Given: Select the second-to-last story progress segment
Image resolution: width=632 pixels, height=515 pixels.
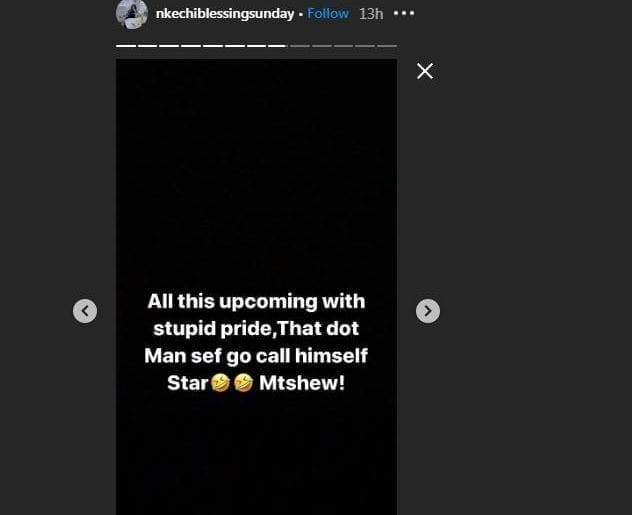Looking at the screenshot, I should click(x=365, y=46).
